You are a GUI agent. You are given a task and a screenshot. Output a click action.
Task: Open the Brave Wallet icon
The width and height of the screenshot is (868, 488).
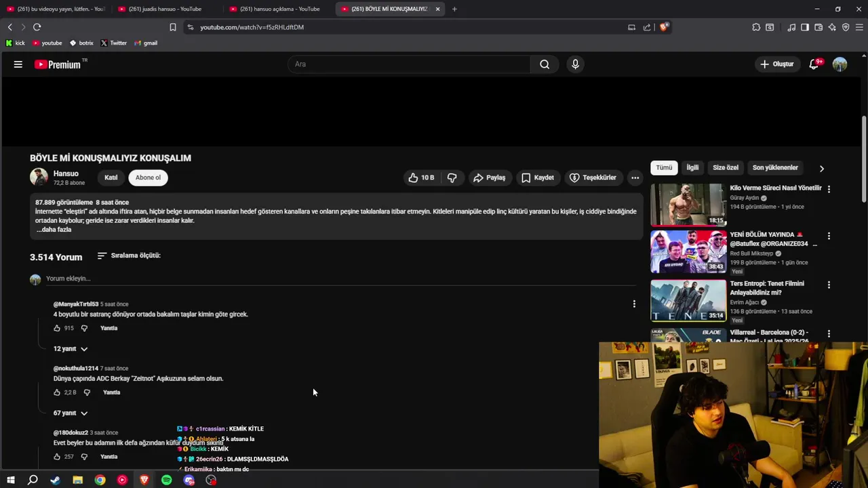818,27
